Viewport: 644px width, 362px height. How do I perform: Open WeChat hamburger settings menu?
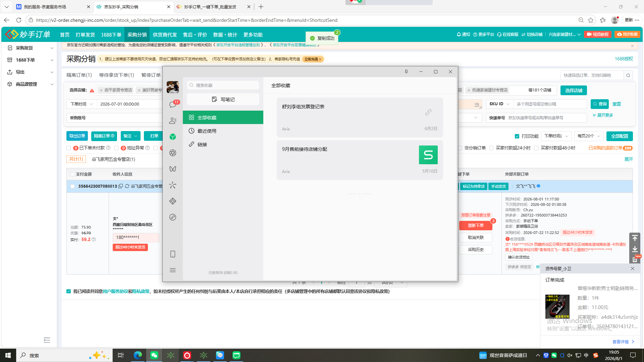click(x=173, y=270)
